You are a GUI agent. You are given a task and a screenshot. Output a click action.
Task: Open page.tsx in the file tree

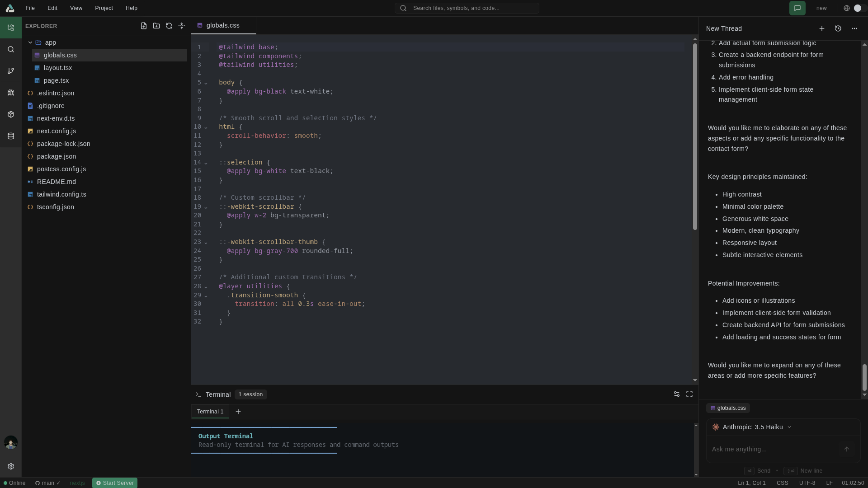pos(56,80)
